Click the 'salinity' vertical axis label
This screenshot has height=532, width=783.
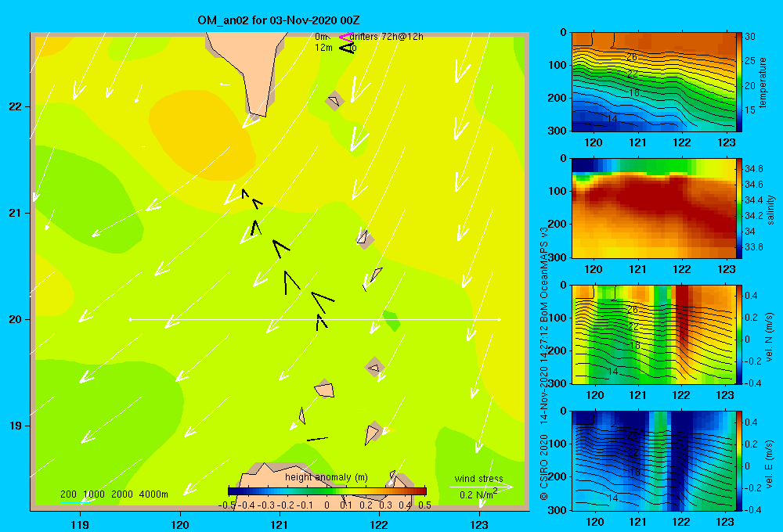770,210
